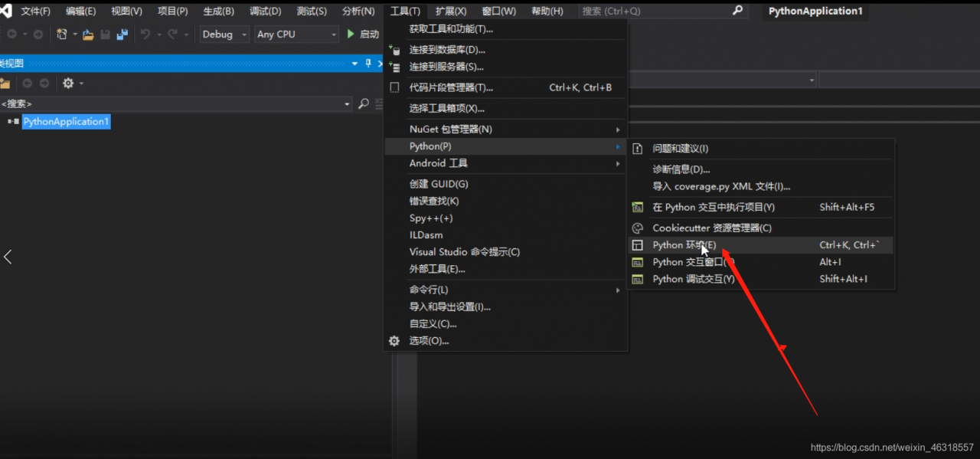Select the PythonApplication1 tree item

pos(66,121)
